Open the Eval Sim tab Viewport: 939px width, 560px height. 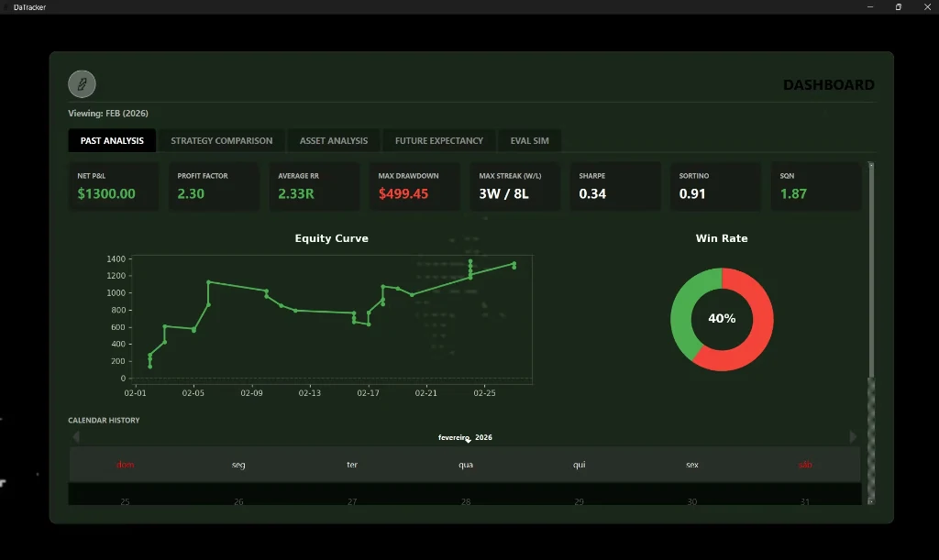529,140
